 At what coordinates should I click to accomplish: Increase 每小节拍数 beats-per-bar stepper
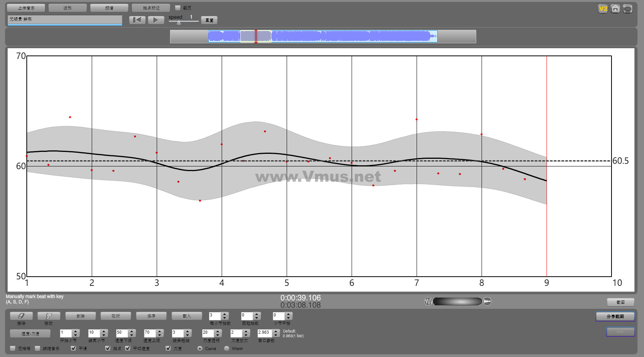click(225, 314)
